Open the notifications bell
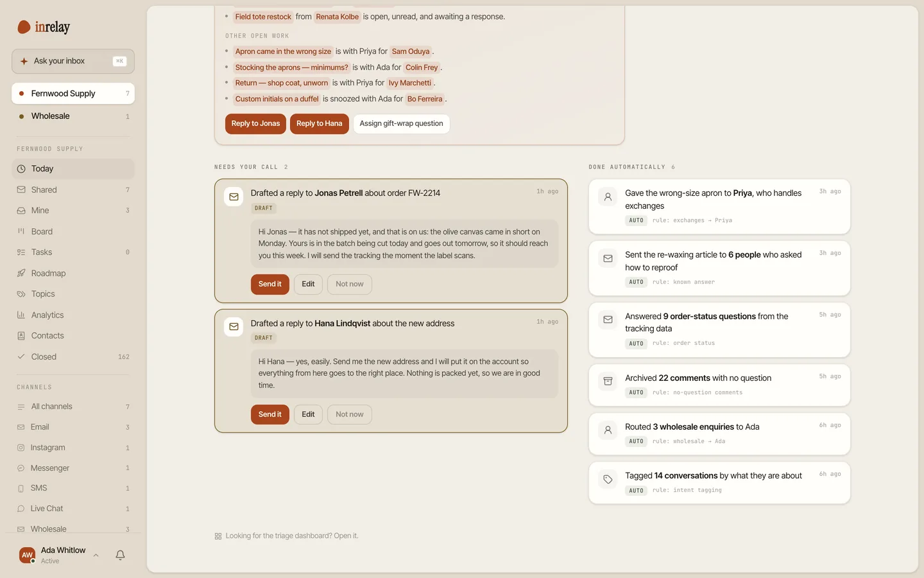Screen dimensions: 924x578 tap(120, 555)
